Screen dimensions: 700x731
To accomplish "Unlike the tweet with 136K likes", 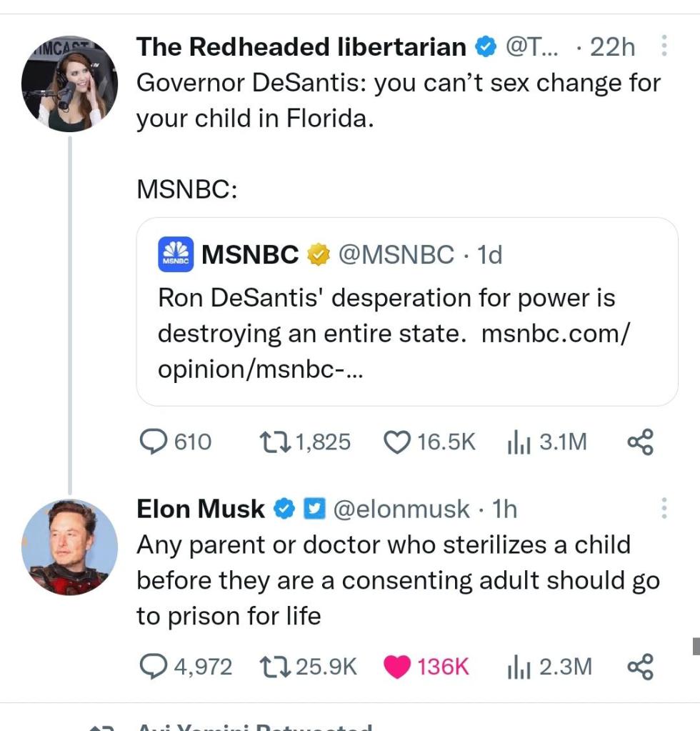I will [397, 667].
